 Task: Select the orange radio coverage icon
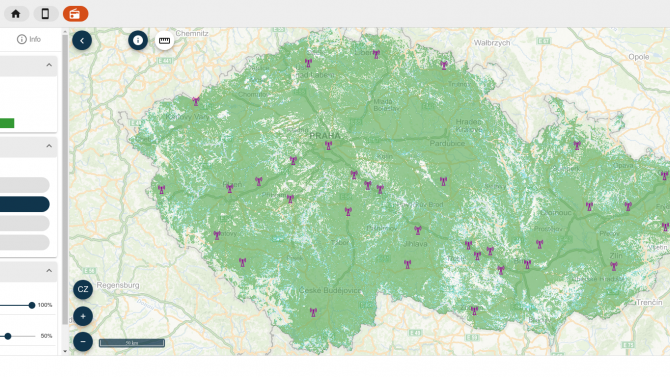tap(75, 14)
